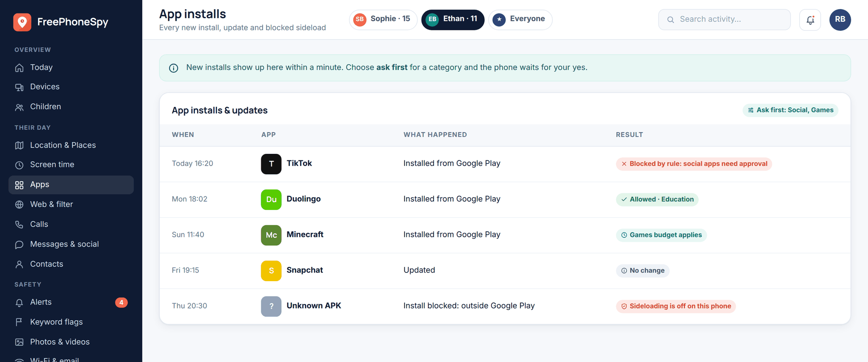Click the No change tag

tap(643, 271)
